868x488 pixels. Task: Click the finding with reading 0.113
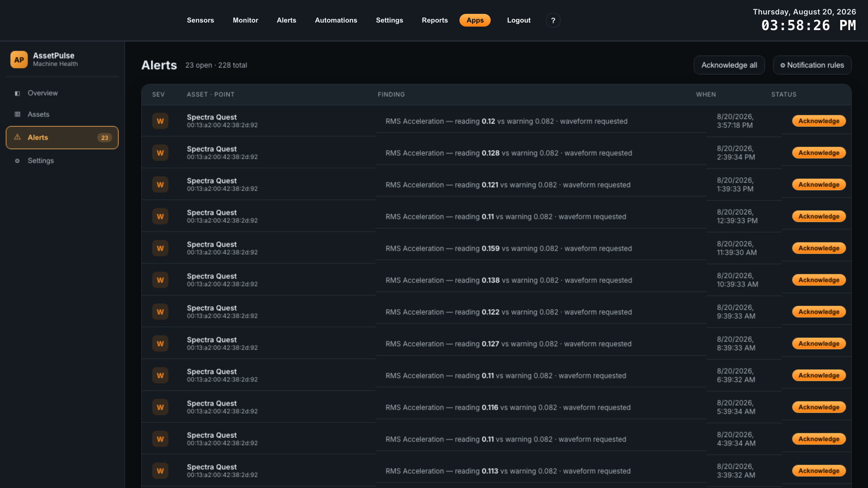pos(508,471)
